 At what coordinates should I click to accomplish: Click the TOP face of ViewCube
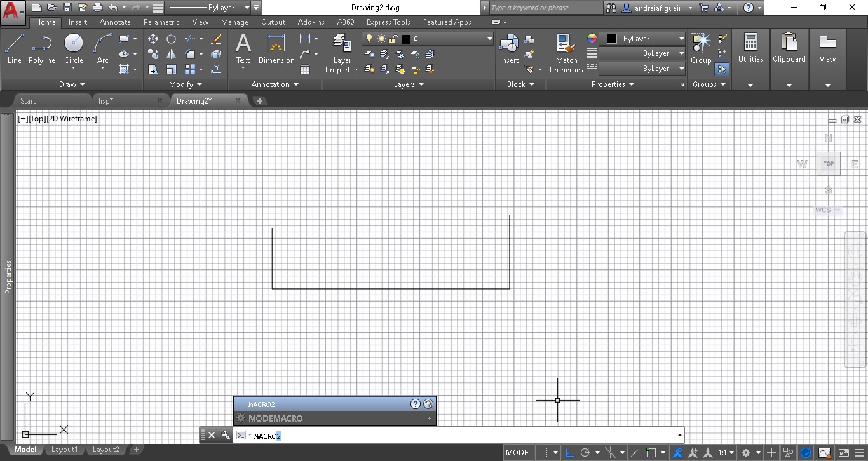[x=829, y=164]
